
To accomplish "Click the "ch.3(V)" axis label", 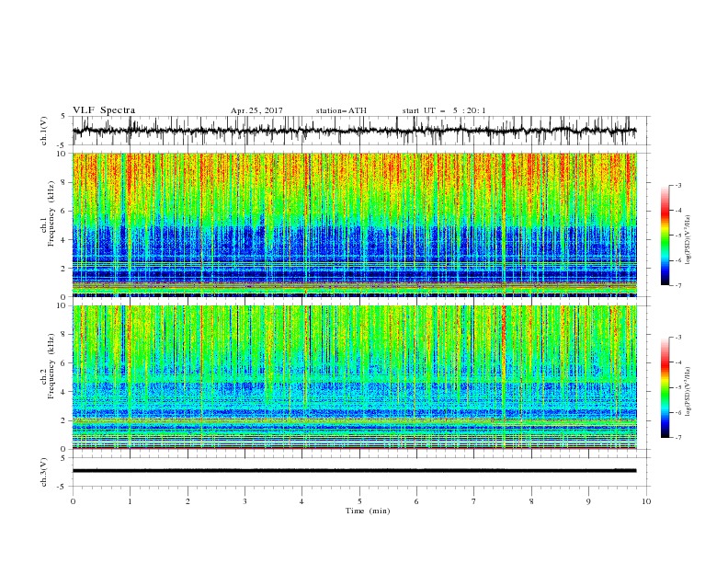I will pyautogui.click(x=44, y=472).
